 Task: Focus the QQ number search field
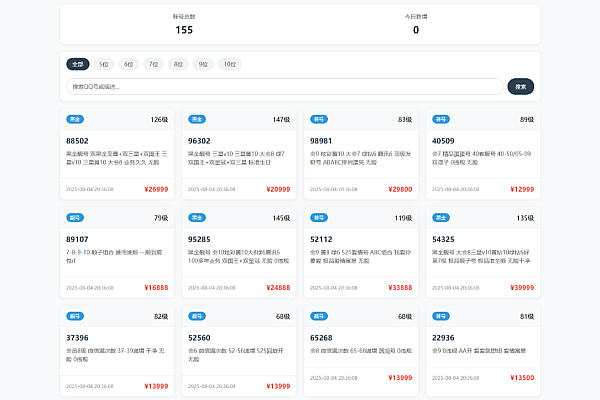tap(285, 87)
